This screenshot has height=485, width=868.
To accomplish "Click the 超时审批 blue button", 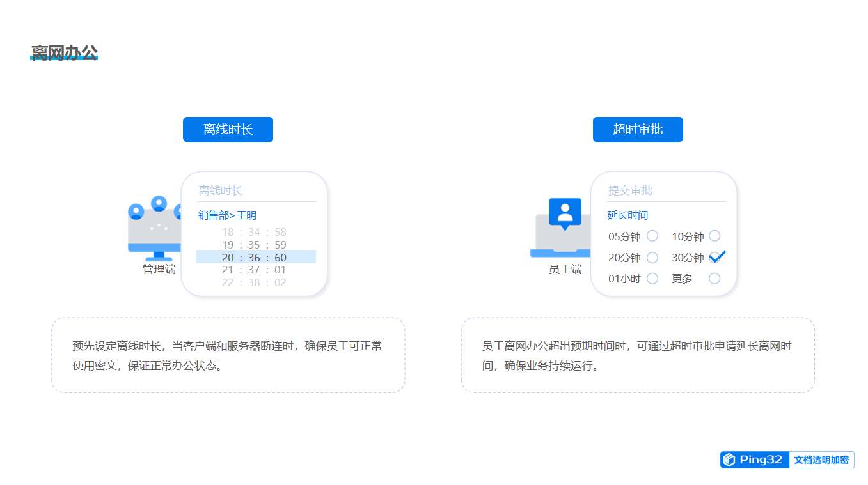I will tap(638, 130).
